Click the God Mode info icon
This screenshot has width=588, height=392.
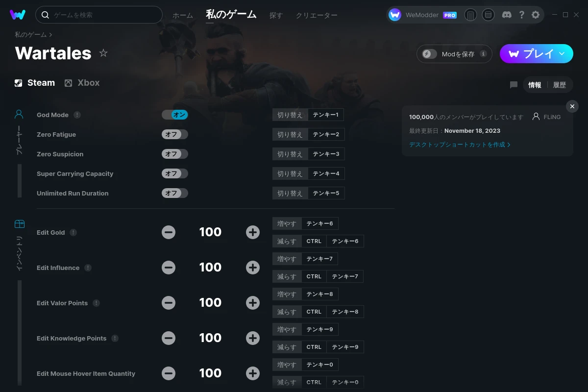pyautogui.click(x=77, y=115)
